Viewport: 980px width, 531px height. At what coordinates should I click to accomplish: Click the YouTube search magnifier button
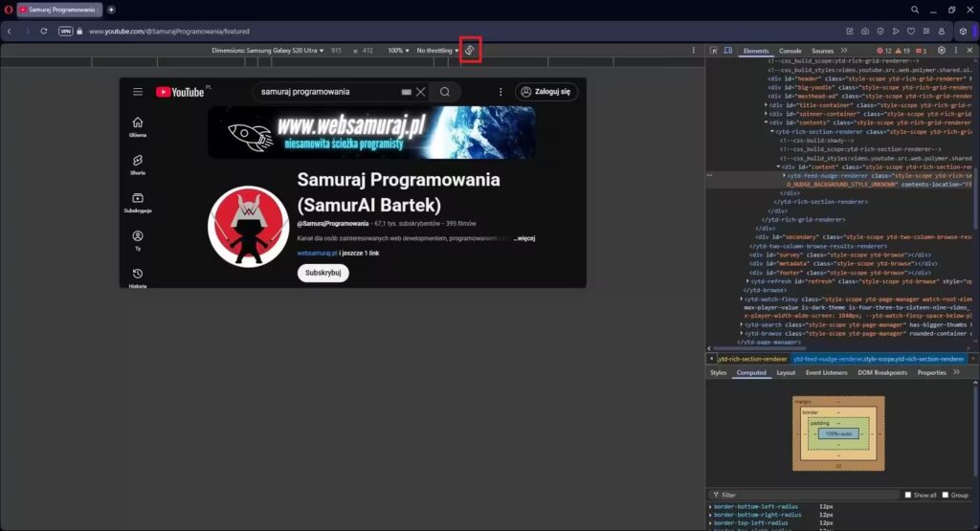click(x=445, y=92)
